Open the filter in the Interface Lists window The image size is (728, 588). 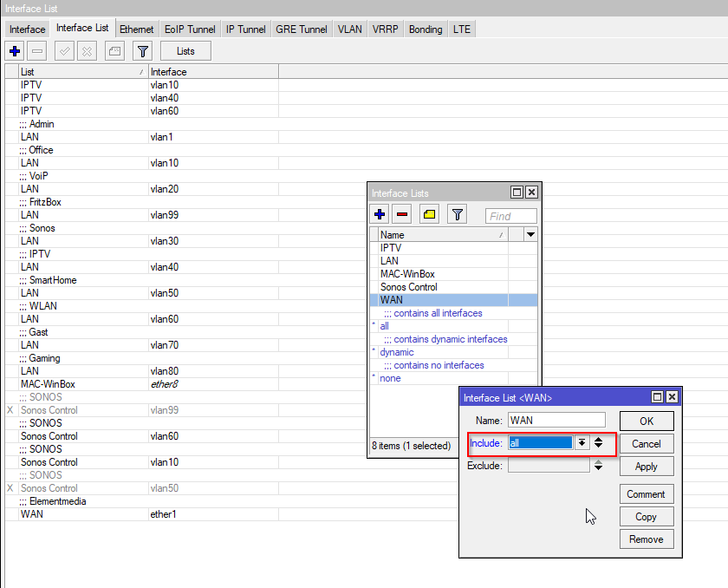coord(458,214)
